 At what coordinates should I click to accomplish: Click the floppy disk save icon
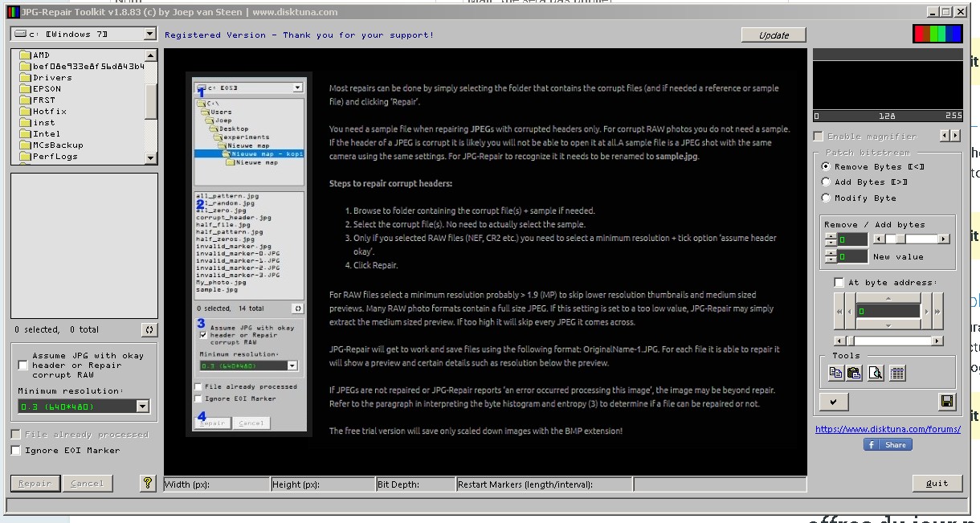(x=947, y=401)
